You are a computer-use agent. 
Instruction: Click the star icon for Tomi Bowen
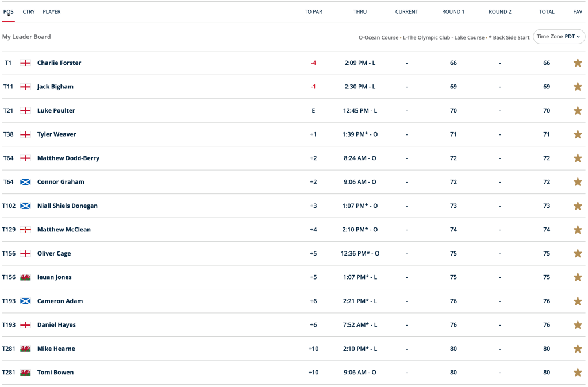[x=578, y=373]
